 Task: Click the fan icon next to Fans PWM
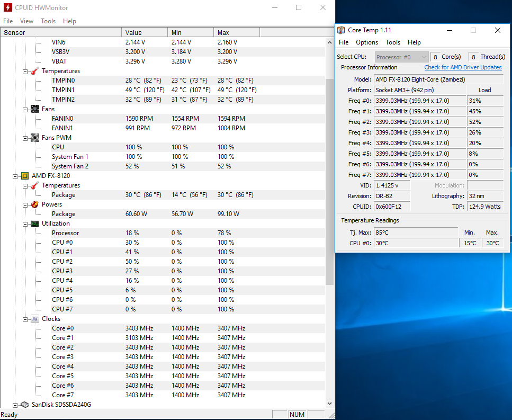[35, 138]
